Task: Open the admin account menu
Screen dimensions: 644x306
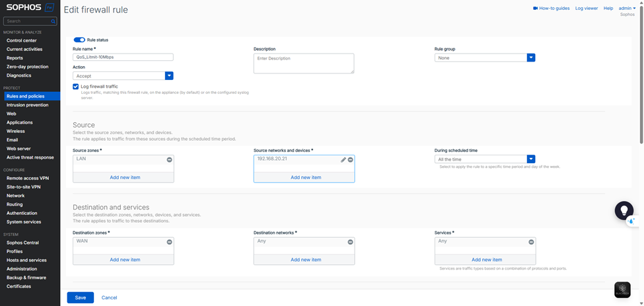Action: click(626, 9)
